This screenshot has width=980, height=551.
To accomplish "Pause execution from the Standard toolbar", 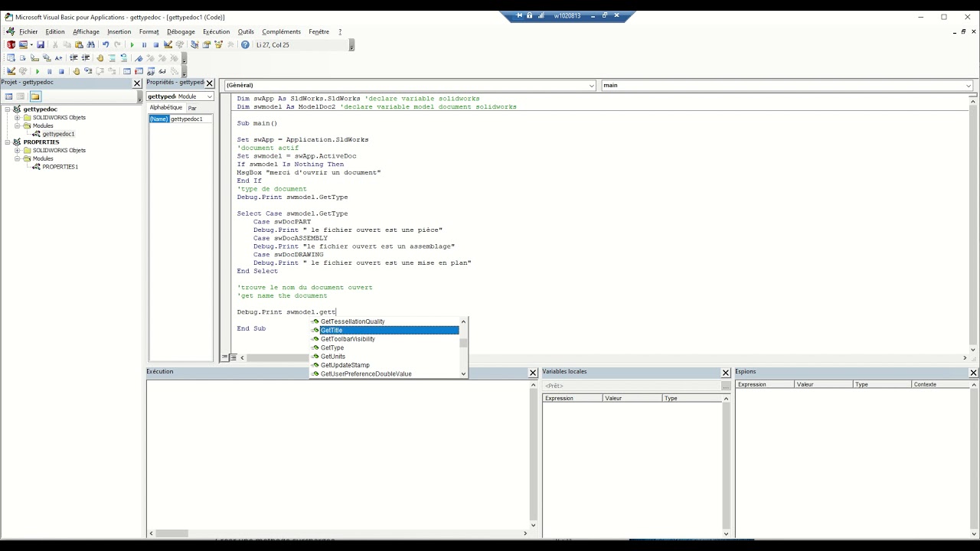I will coord(144,44).
